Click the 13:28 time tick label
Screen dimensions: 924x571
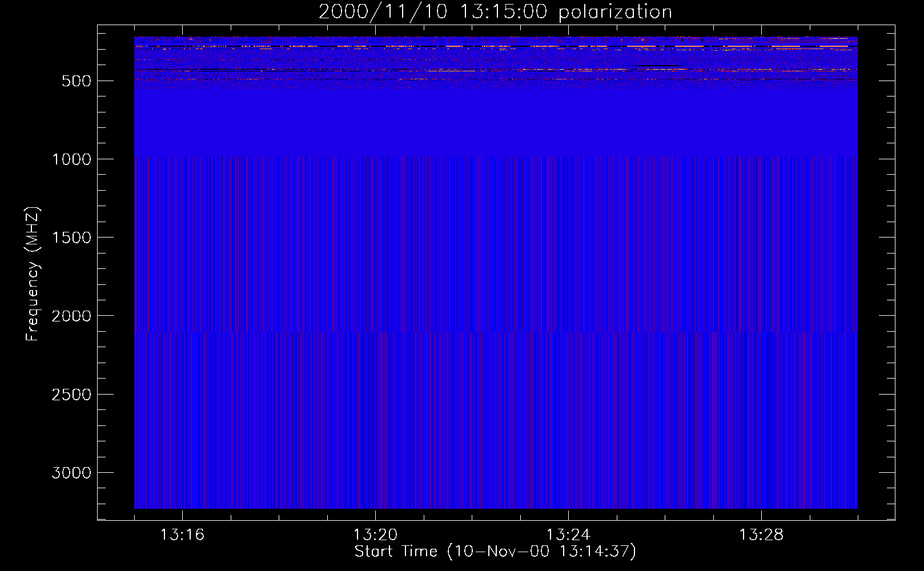coord(761,535)
